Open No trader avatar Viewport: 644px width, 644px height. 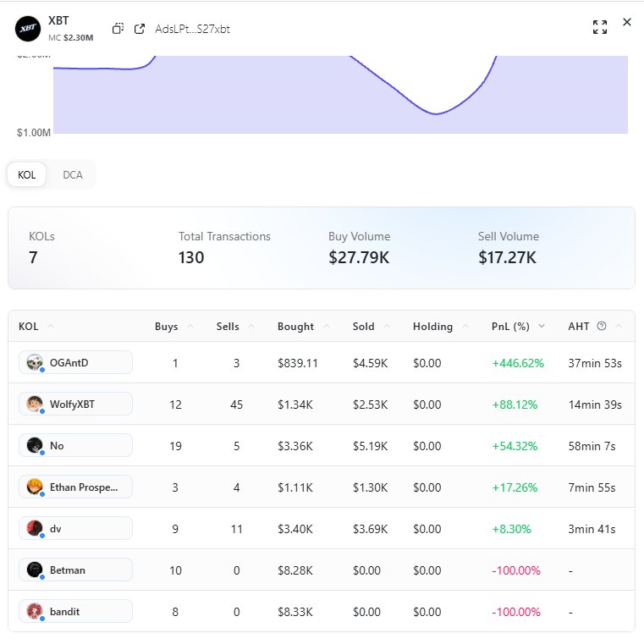[x=35, y=446]
